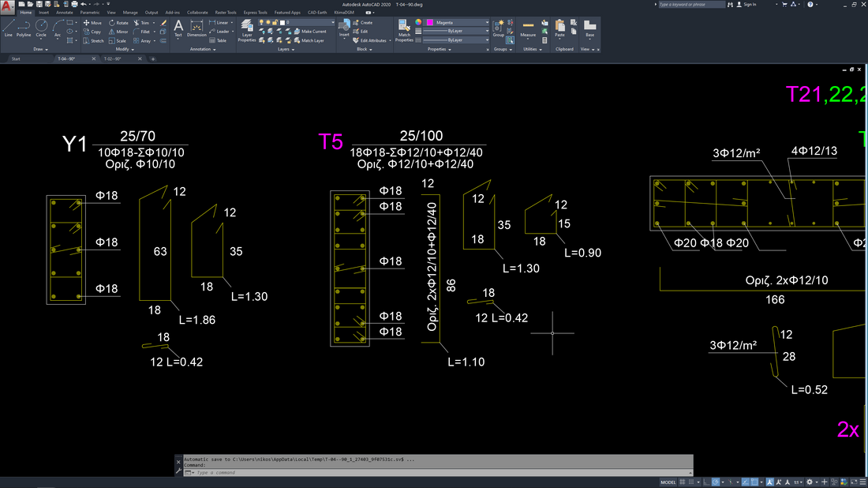
Task: Switch to the T-02--90° drawing tab
Action: [113, 58]
